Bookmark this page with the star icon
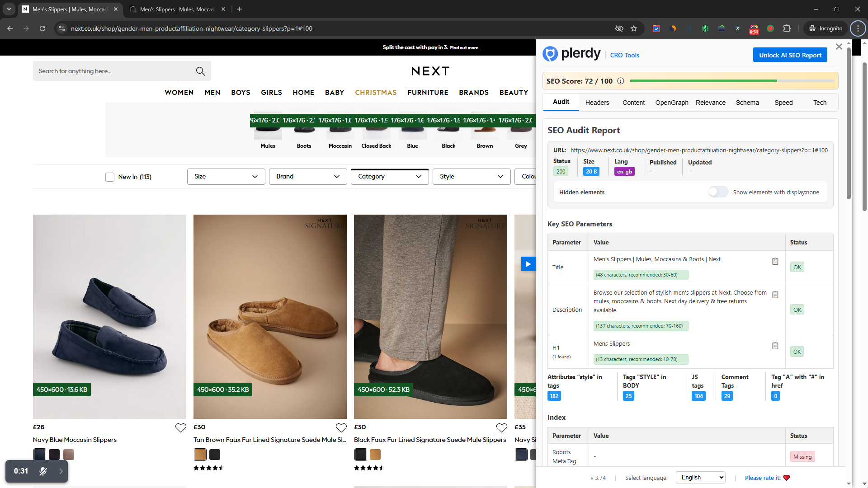Viewport: 868px width, 488px height. click(x=634, y=28)
